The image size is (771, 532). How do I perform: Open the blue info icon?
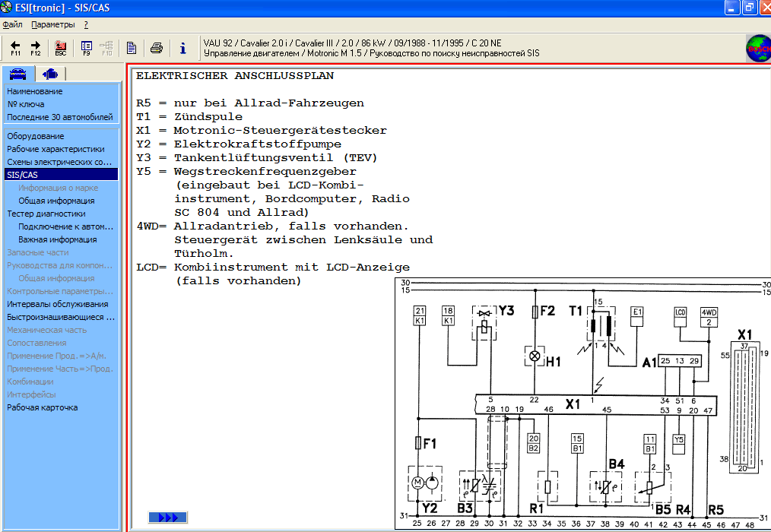183,48
